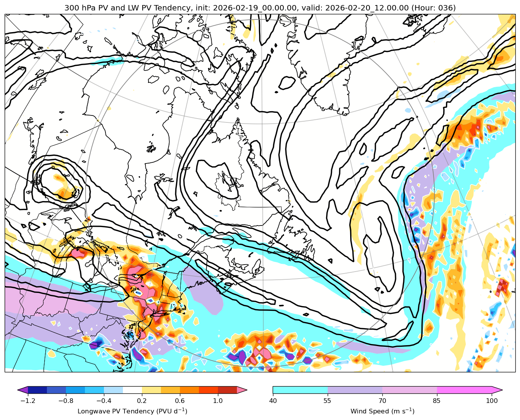This screenshot has width=520, height=420.
Task: Click the pink right arrow of the PV colorbar
Action: point(242,390)
